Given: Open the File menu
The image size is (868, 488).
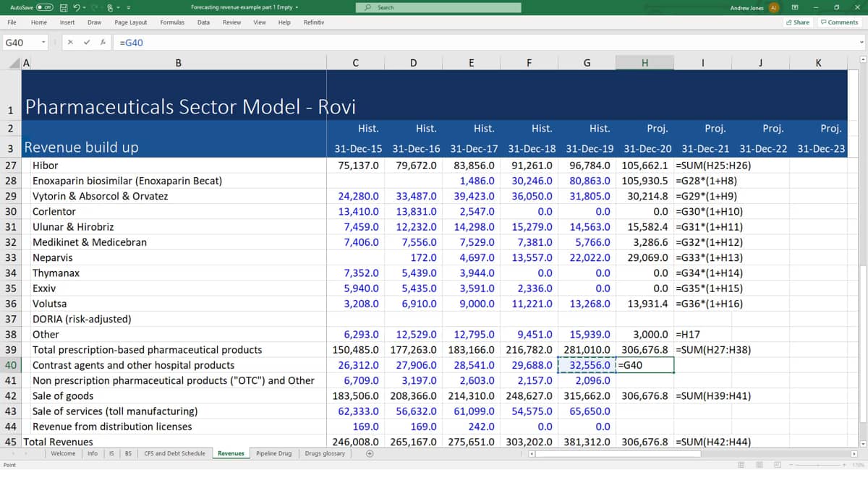Looking at the screenshot, I should pos(12,22).
